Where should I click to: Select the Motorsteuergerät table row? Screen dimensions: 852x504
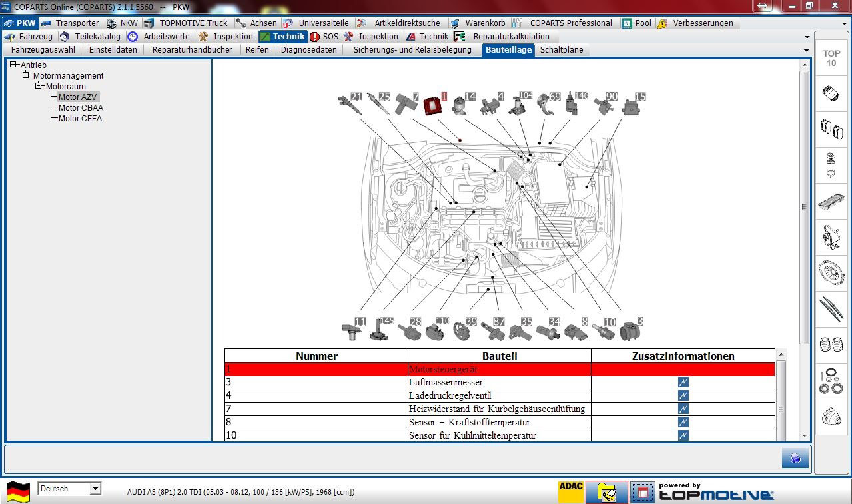500,369
